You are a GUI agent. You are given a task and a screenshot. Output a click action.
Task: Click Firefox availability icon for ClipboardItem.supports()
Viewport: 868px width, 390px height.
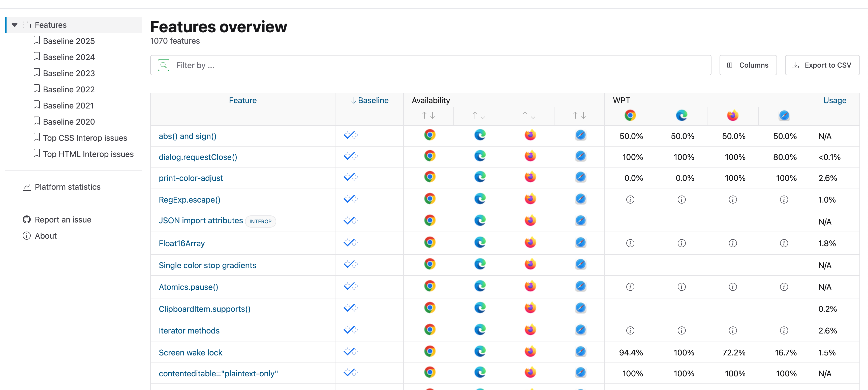530,308
